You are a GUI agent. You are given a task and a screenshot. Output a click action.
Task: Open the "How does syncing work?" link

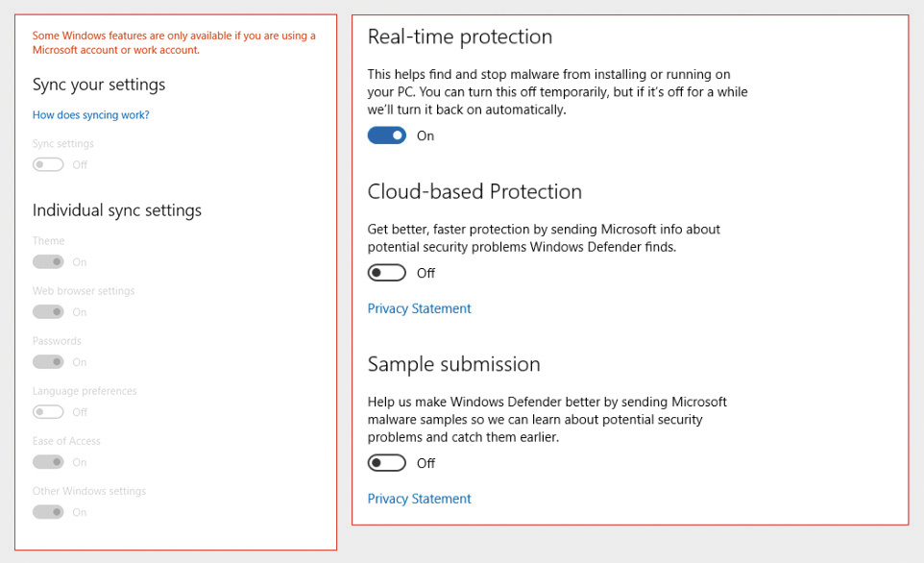[91, 115]
